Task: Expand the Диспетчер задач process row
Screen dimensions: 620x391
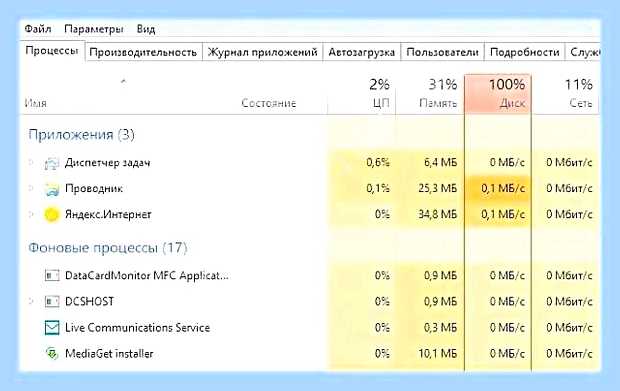Action: pyautogui.click(x=31, y=162)
